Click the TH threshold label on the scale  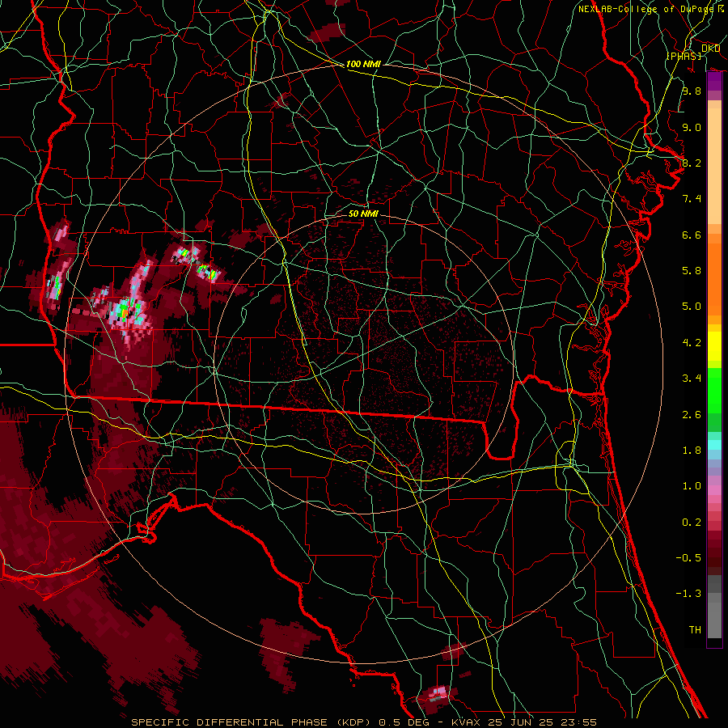[x=695, y=630]
